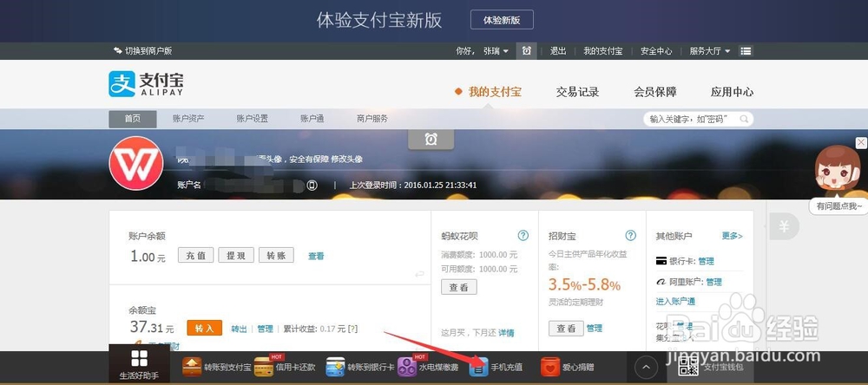Click 更多 link in 其他账户
Viewport: 868px width, 385px height.
click(x=733, y=236)
